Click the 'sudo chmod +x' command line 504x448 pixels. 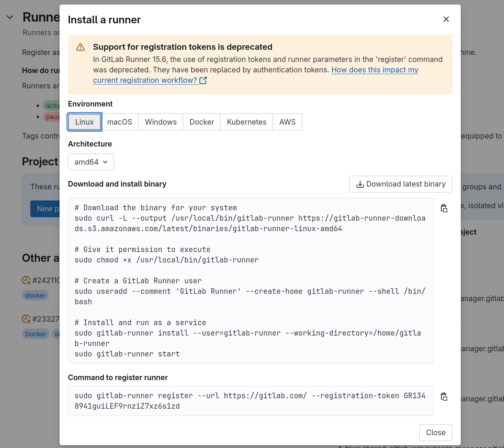click(166, 260)
